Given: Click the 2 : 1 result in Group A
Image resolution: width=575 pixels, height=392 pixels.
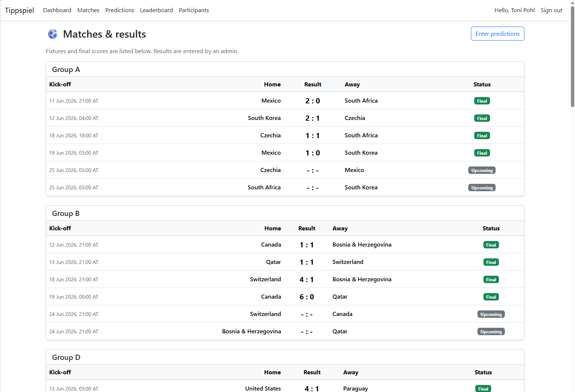Looking at the screenshot, I should pos(313,118).
